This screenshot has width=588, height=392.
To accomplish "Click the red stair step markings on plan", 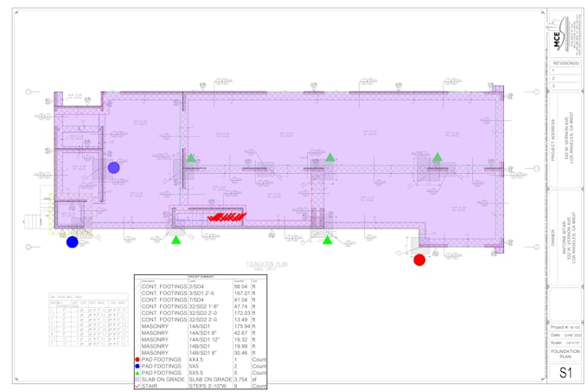I will 227,216.
